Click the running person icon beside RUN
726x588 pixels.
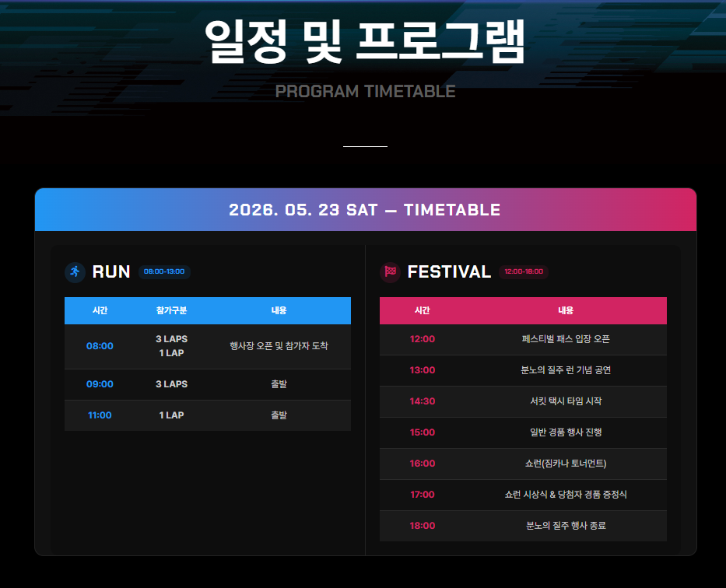(75, 271)
